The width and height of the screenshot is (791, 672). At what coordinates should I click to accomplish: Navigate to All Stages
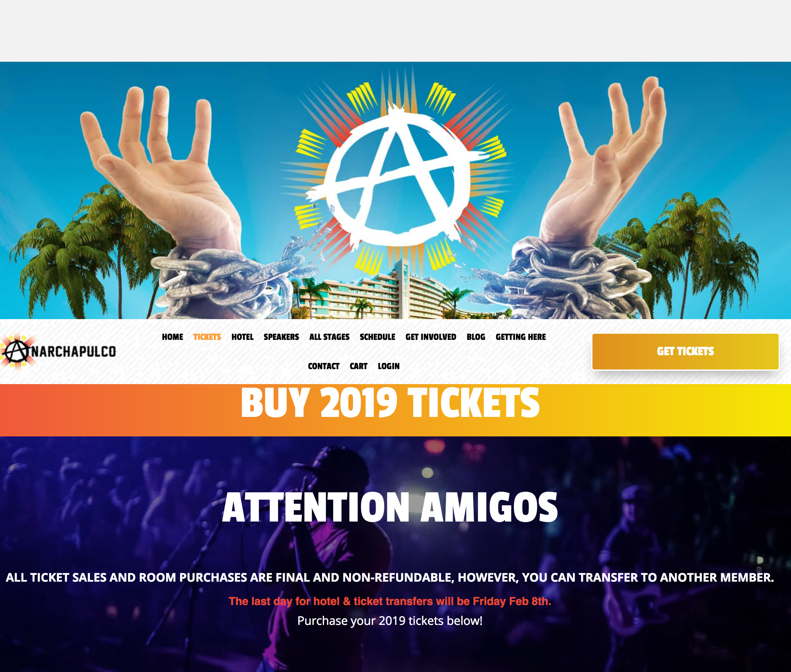[329, 337]
